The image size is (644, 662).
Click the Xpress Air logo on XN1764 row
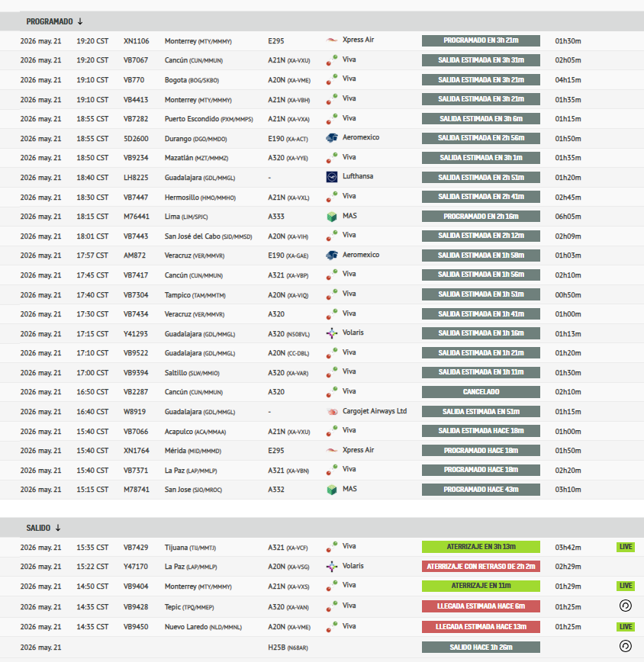coord(332,451)
